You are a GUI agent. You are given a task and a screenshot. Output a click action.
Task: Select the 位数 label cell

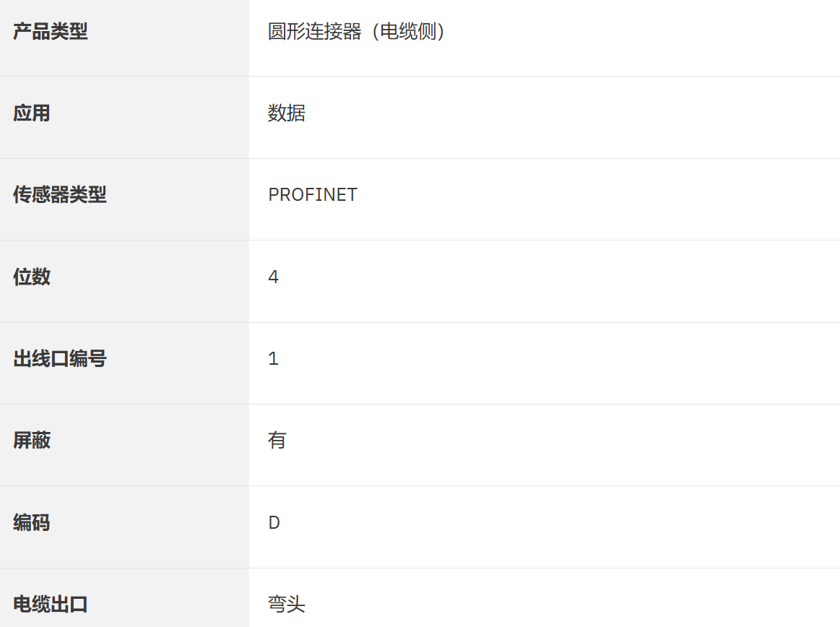(124, 281)
